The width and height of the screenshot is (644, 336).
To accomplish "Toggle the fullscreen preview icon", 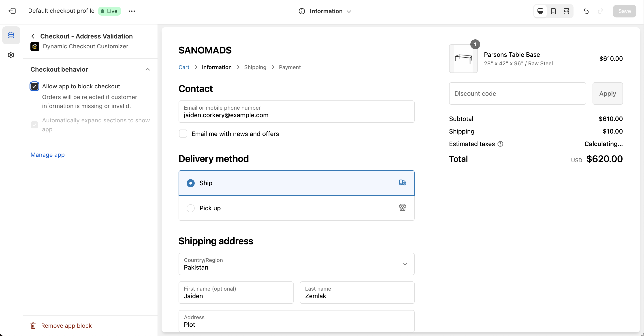I will [566, 11].
